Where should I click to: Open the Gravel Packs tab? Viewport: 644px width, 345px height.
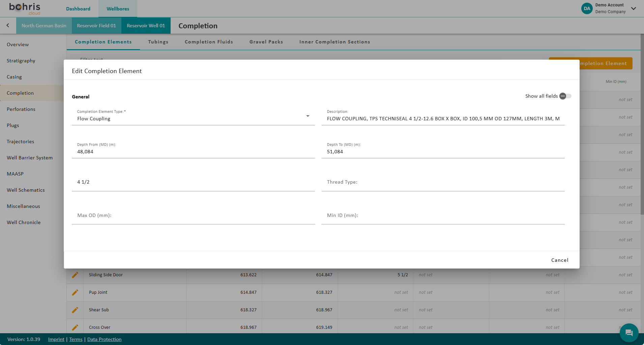point(266,42)
